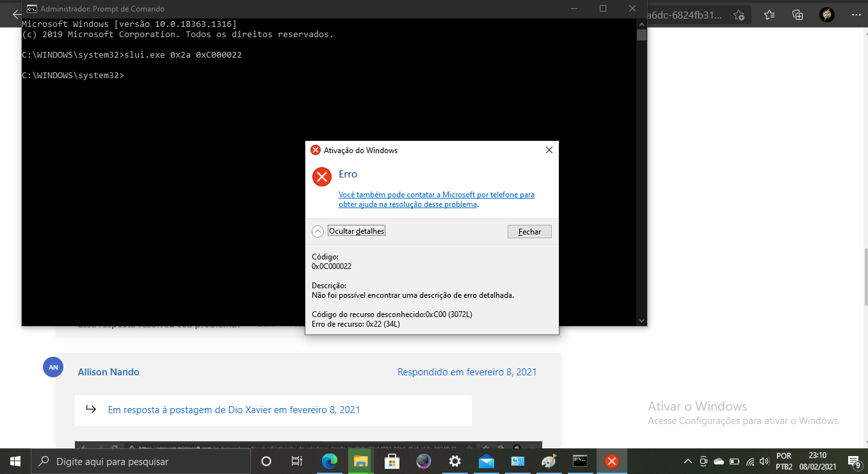
Task: Open 'Em resposta à postagem de Dio Xavier' link
Action: [x=234, y=410]
